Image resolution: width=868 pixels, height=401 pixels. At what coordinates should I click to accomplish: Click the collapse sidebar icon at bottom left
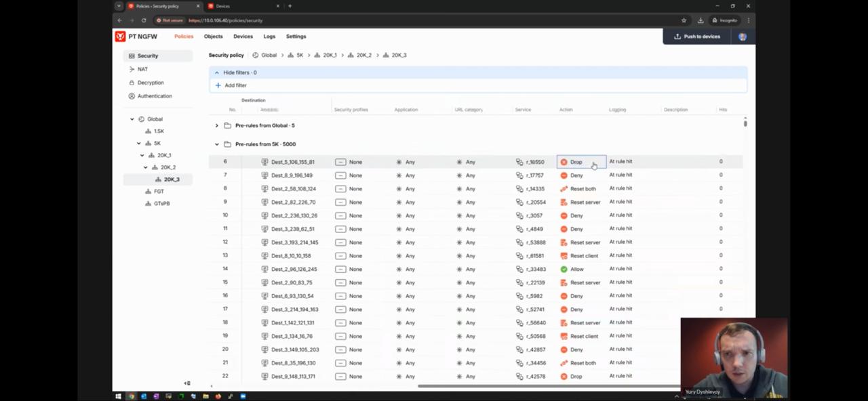(187, 383)
